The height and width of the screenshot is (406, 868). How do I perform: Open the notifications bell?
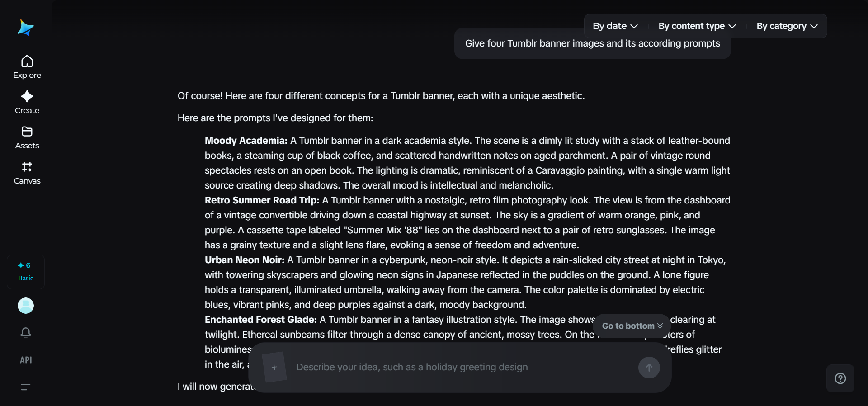(x=26, y=333)
